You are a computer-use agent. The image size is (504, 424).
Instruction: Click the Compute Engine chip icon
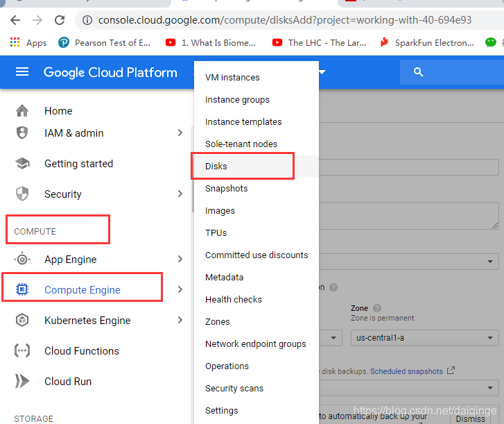click(22, 289)
